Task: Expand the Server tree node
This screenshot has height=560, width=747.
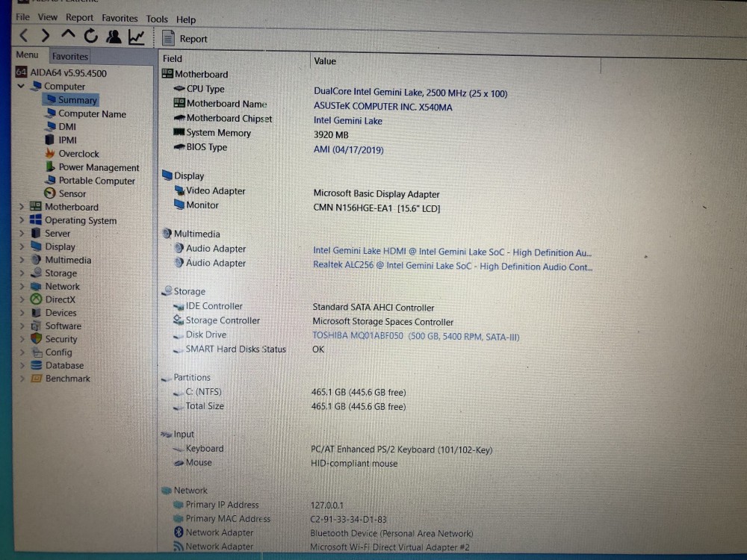Action: (x=21, y=233)
